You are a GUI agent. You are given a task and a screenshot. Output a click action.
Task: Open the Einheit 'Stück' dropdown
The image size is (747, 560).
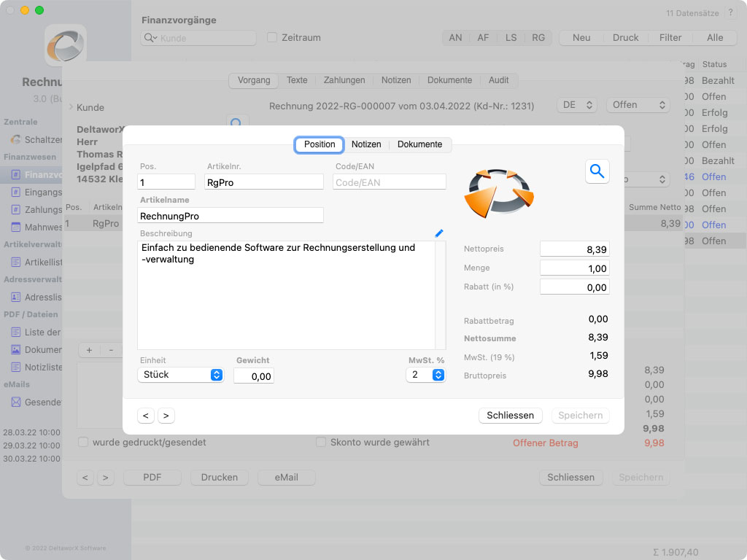coord(180,375)
